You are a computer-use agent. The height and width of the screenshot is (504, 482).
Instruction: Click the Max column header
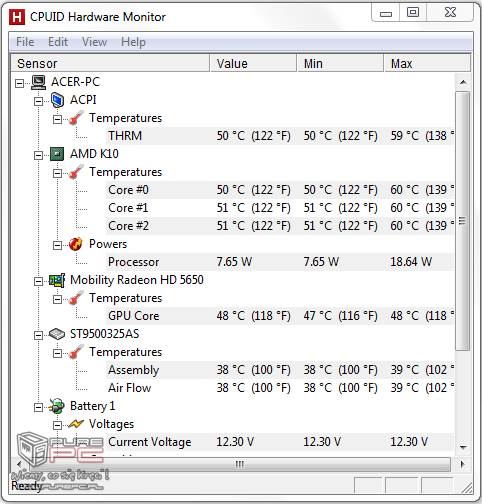click(427, 63)
